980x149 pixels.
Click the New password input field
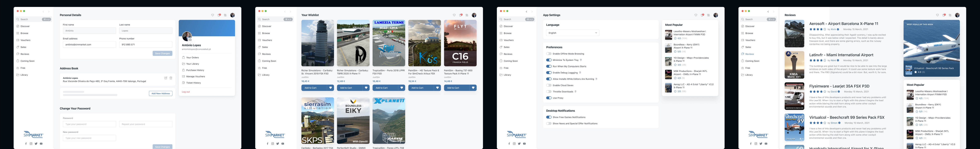pyautogui.click(x=89, y=138)
